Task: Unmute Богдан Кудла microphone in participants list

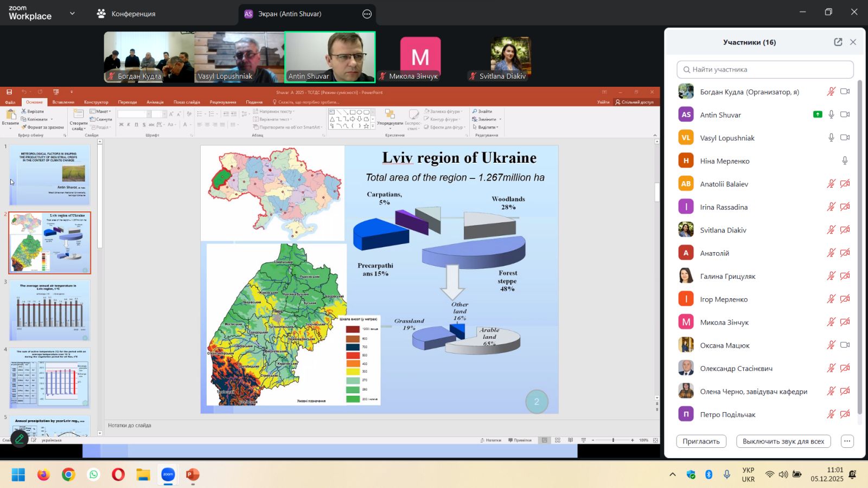Action: point(831,92)
